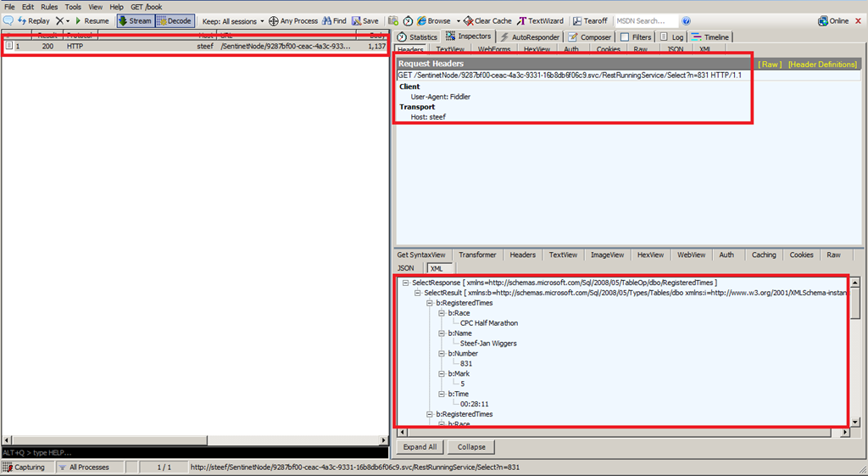Open response JSON tab
The image size is (868, 476).
point(406,268)
